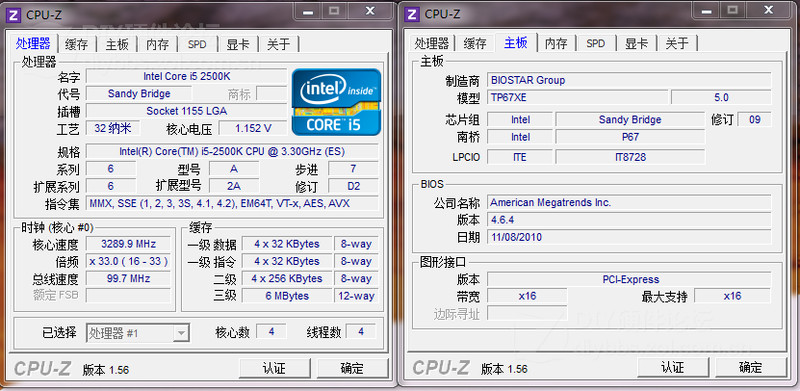Open 显卡 tab in left CPU-Z window
Viewport: 800px width, 391px height.
click(238, 44)
